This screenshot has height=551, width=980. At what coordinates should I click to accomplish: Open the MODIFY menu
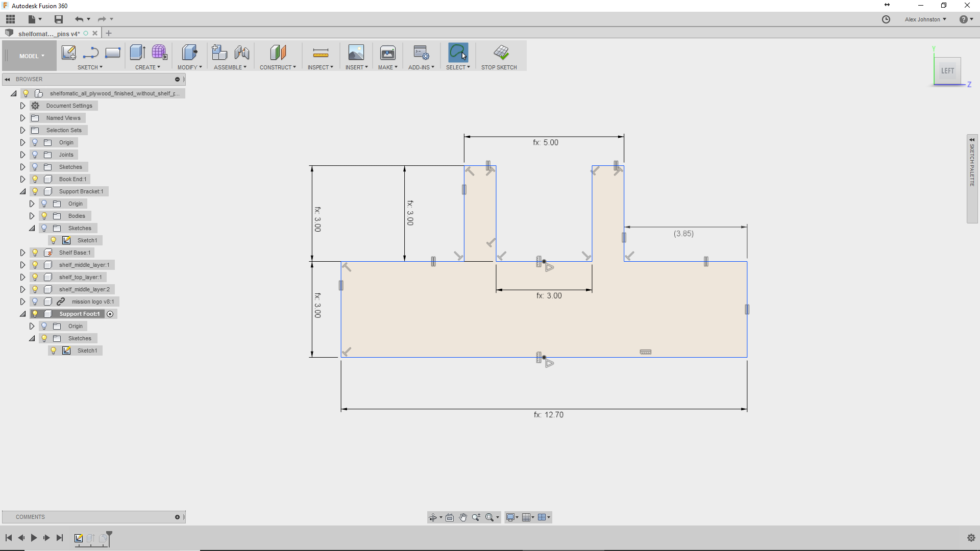point(189,67)
